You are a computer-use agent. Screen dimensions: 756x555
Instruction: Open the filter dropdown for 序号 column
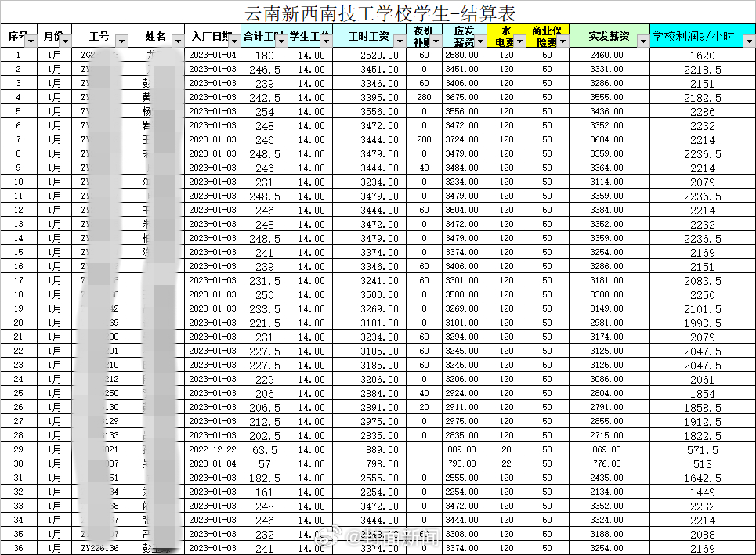point(31,41)
